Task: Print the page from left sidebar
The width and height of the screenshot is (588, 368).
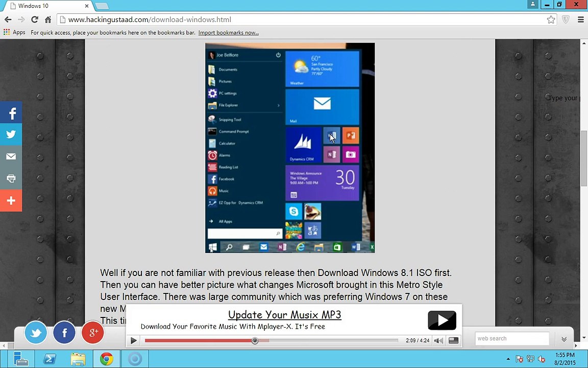Action: (x=11, y=178)
